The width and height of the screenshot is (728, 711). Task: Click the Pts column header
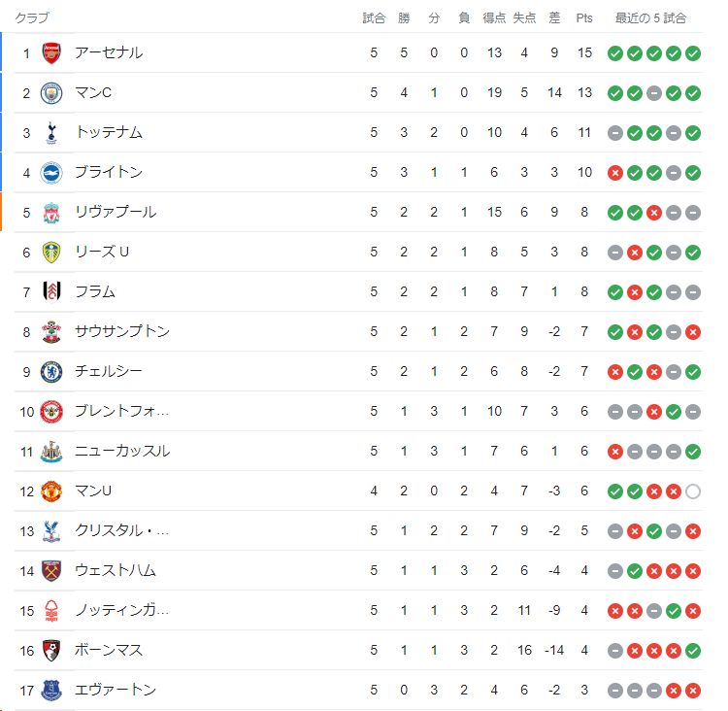tap(583, 17)
